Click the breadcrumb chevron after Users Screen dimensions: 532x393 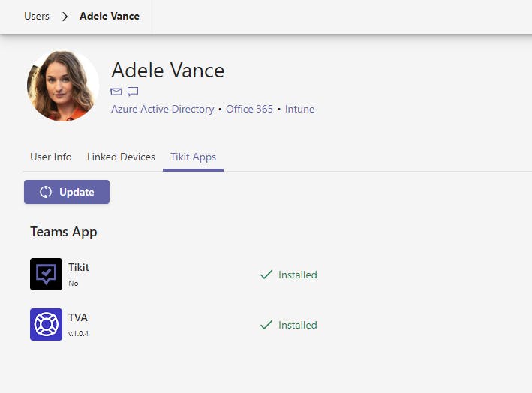[65, 16]
